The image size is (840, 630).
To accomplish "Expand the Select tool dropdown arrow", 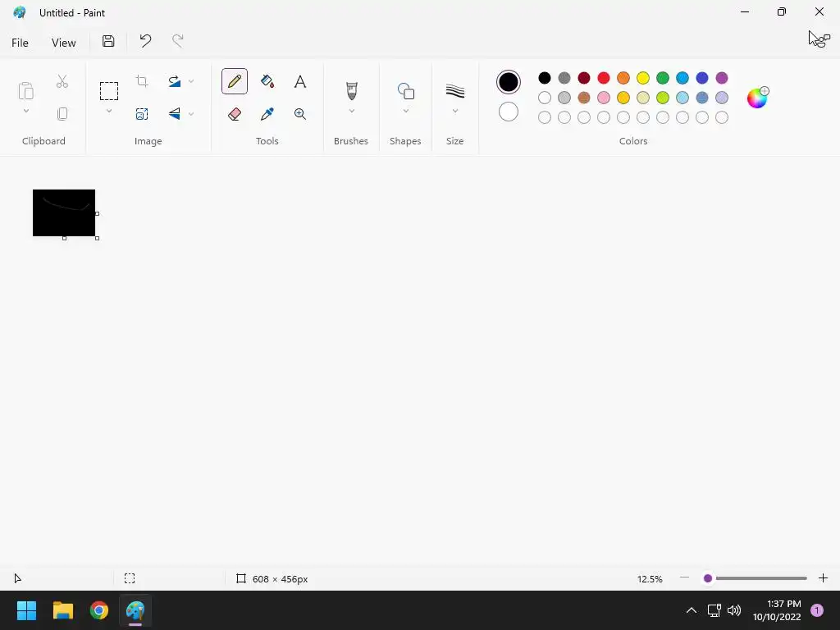I will tap(109, 111).
